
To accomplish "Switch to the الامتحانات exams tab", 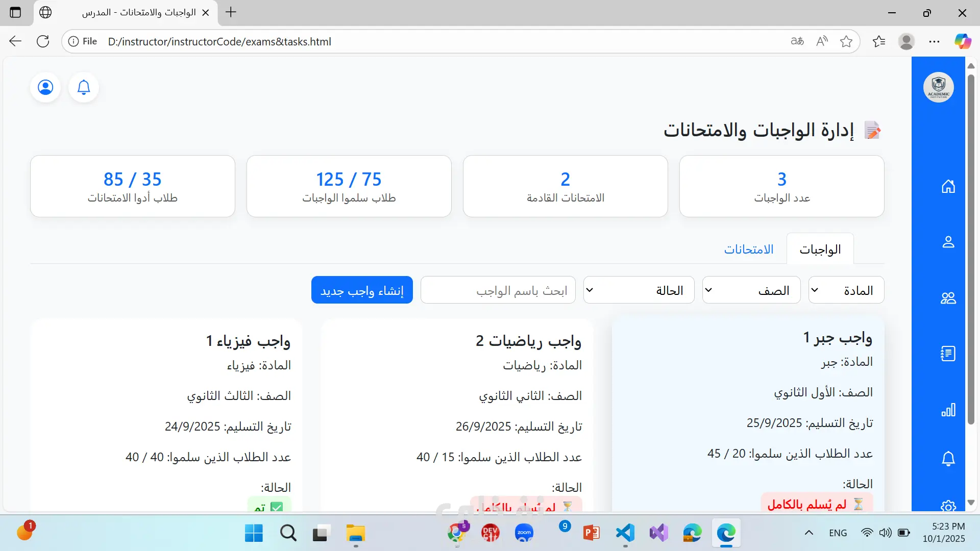I will (748, 249).
